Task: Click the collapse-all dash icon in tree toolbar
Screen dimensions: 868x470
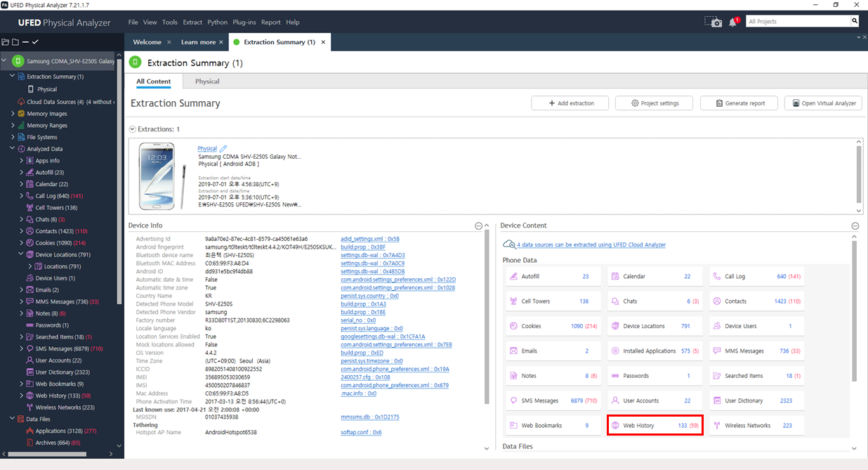Action: pyautogui.click(x=25, y=42)
